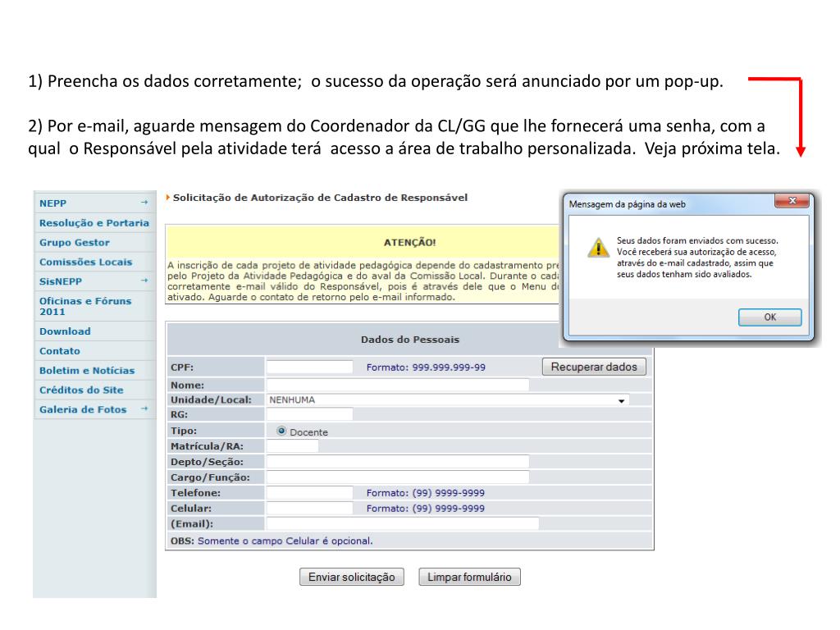Close the Mensagem da página da web dialog

(792, 201)
